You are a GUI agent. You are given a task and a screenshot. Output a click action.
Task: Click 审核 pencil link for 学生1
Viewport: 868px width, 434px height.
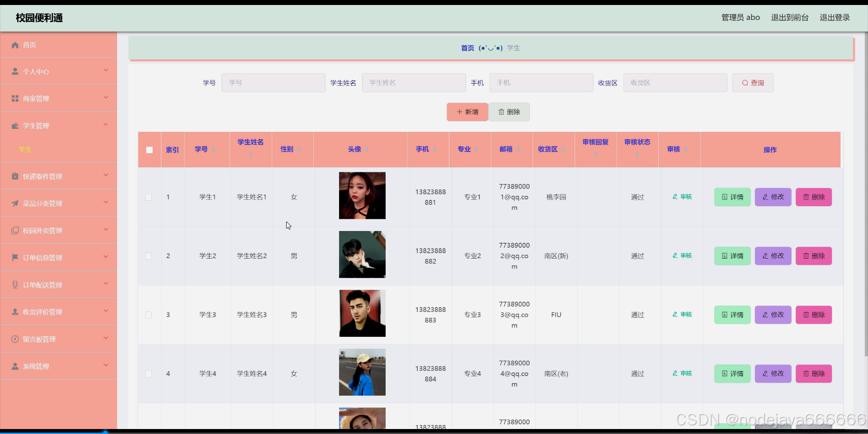(682, 197)
